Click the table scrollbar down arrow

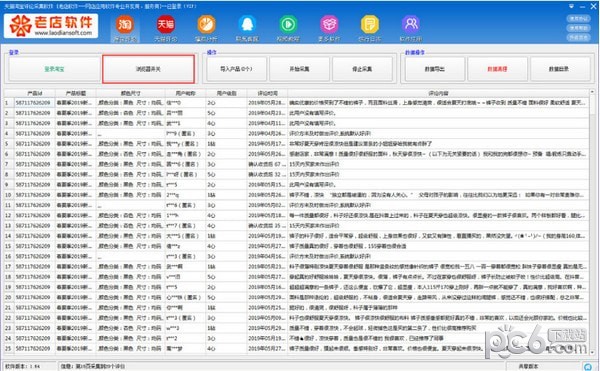point(592,353)
